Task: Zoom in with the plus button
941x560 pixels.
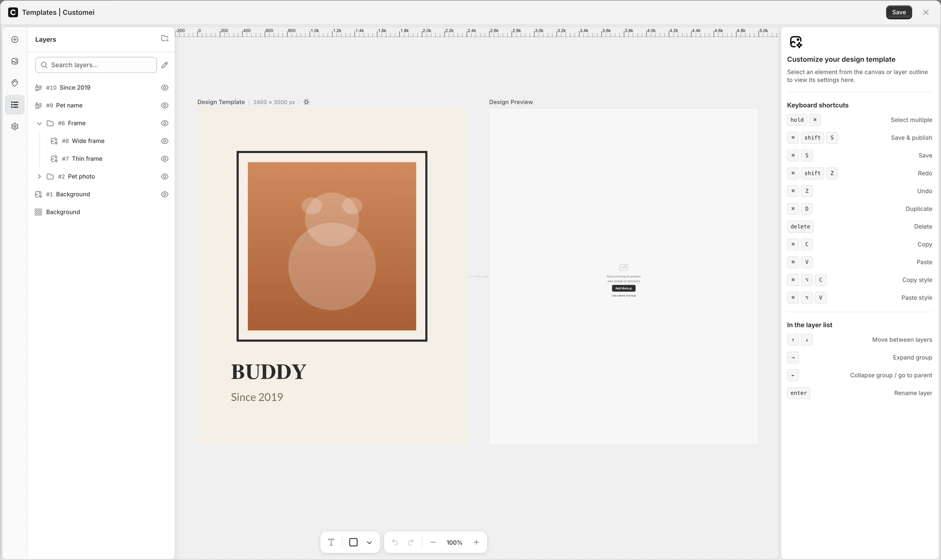Action: coord(476,542)
